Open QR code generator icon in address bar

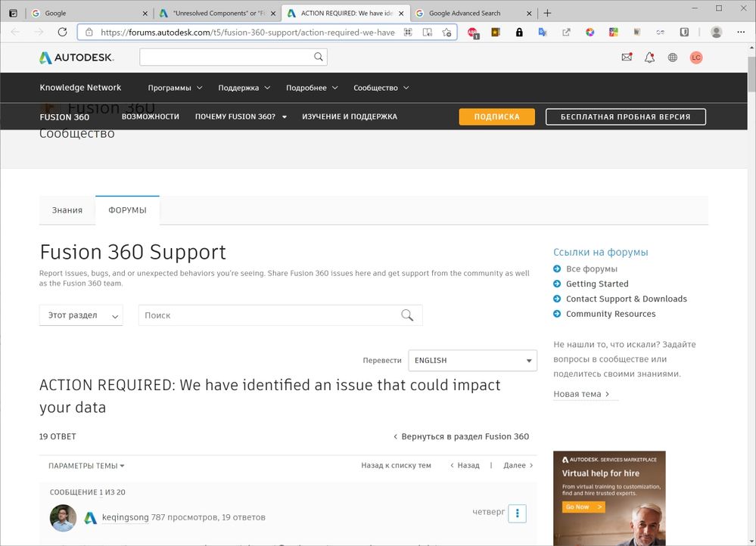[x=408, y=33]
